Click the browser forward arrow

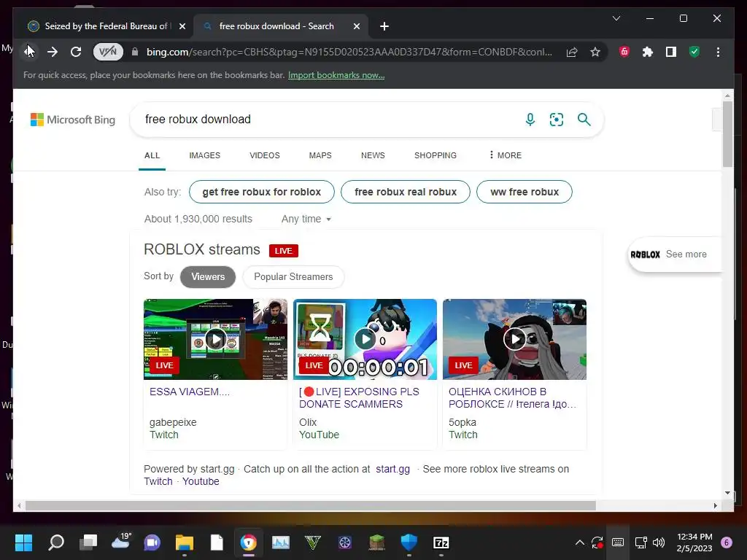click(53, 52)
